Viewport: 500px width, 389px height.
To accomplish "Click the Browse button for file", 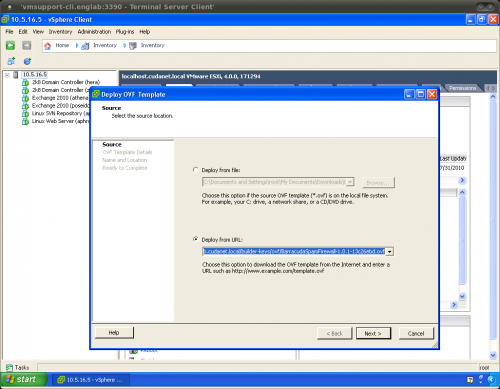I will [378, 183].
